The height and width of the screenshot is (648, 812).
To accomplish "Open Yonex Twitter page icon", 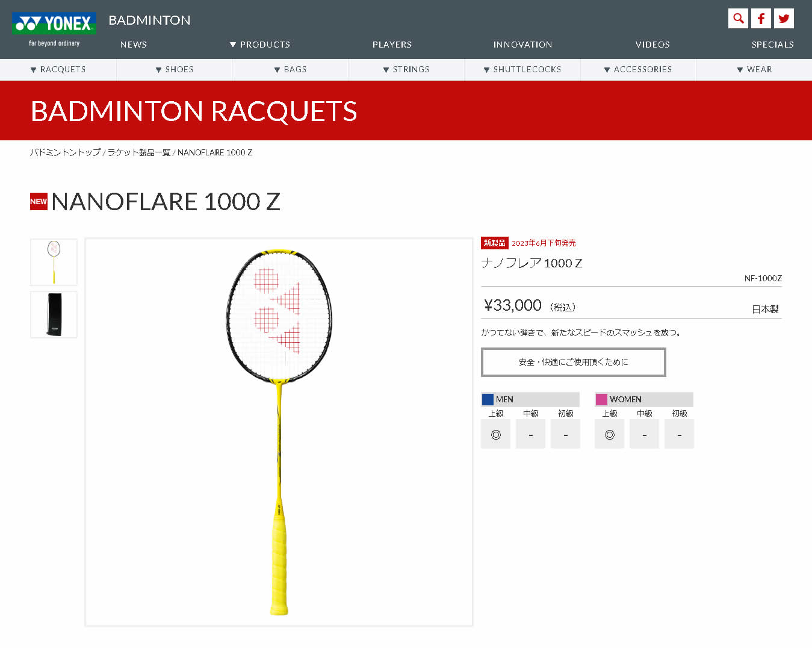I will pos(784,18).
